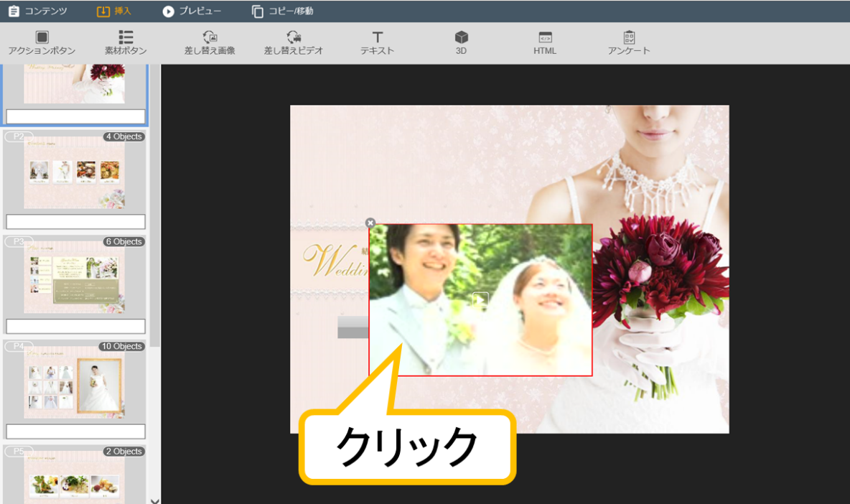Screen dimensions: 850x504
Task: Click the wedding couple video object
Action: coord(480,300)
